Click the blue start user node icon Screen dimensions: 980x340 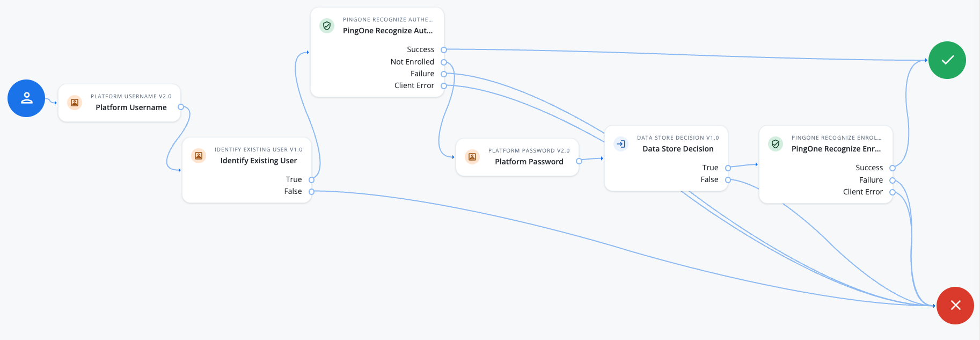[26, 98]
